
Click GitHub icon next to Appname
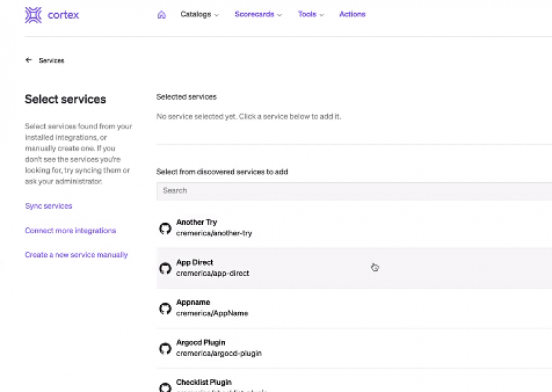point(165,308)
